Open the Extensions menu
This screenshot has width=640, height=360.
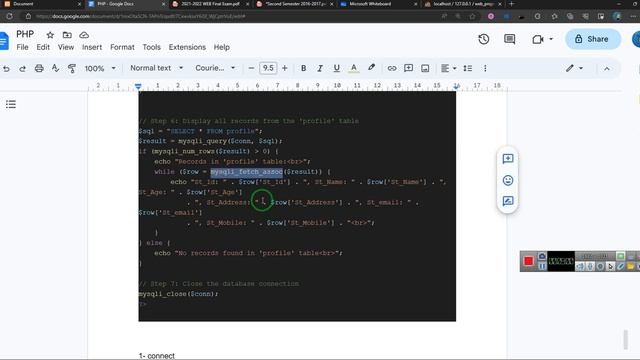187,47
